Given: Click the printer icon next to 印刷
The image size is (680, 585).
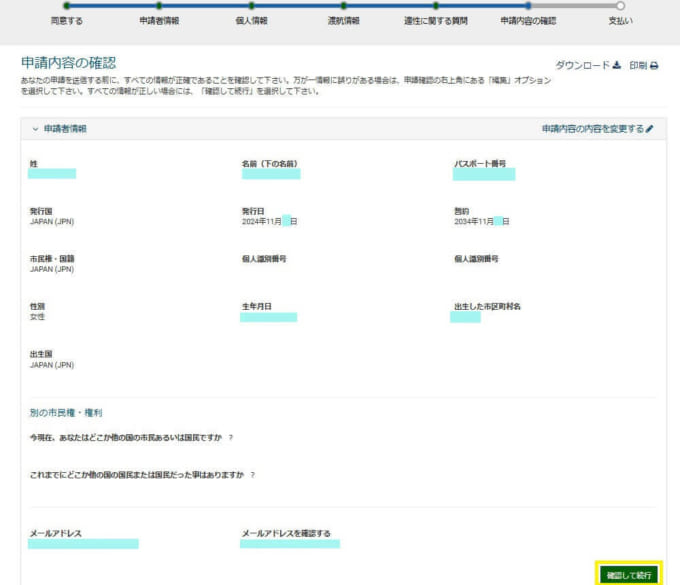Looking at the screenshot, I should pos(654,65).
